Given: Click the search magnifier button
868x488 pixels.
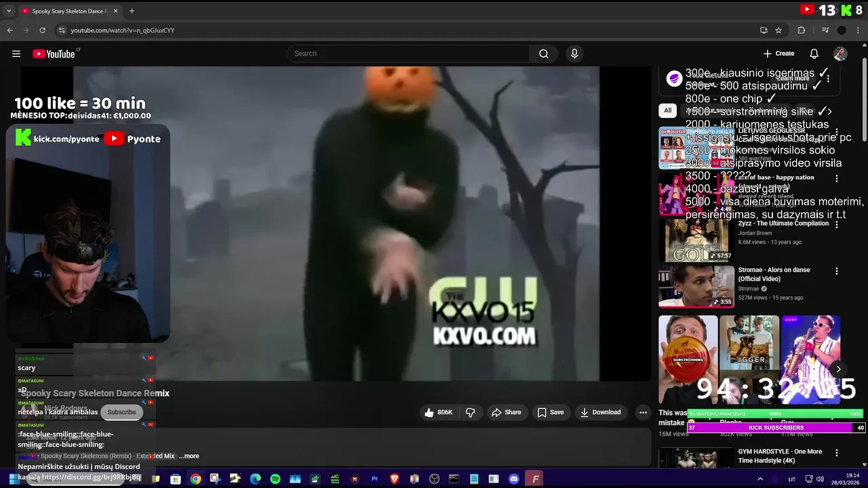Looking at the screenshot, I should tap(544, 54).
